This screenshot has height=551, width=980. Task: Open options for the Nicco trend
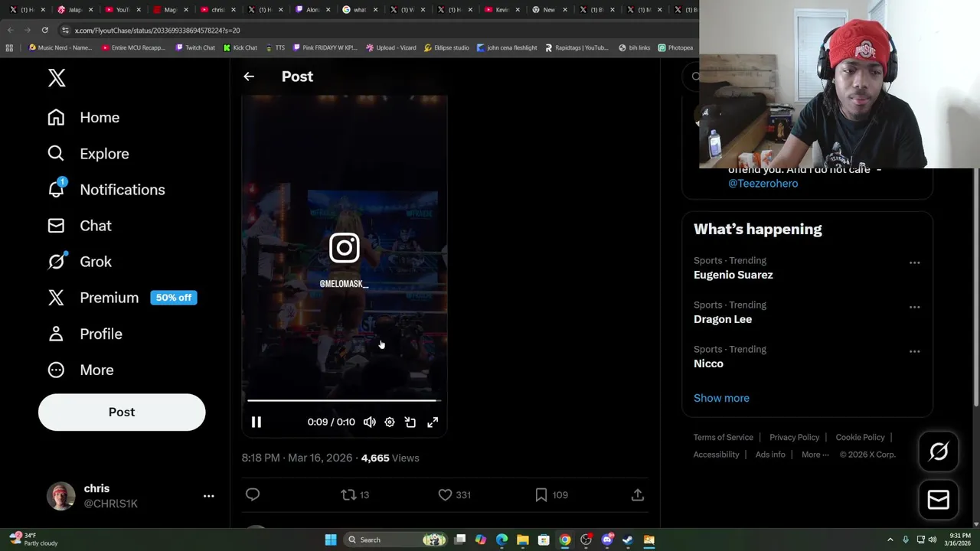coord(914,351)
